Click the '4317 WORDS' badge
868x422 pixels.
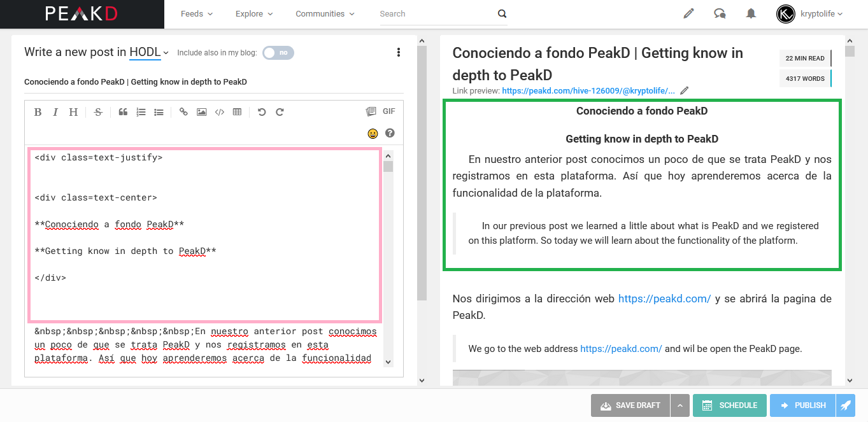(x=805, y=79)
